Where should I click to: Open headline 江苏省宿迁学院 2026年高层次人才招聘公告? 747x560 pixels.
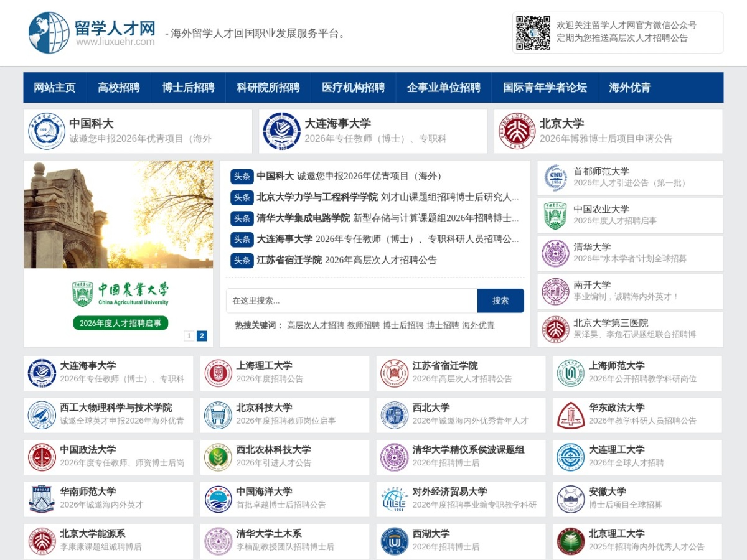point(347,260)
